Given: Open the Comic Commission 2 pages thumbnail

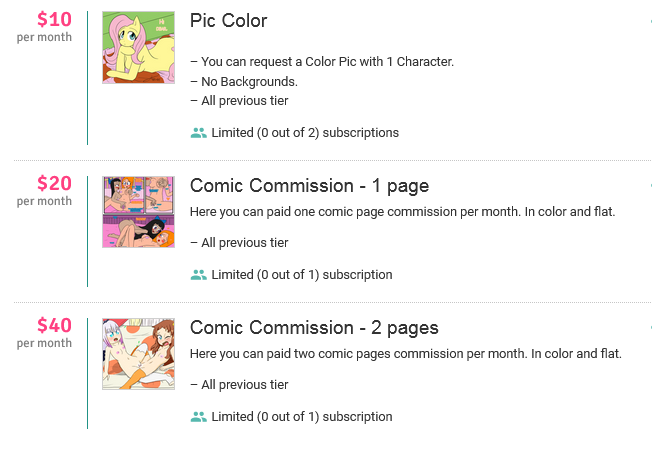Looking at the screenshot, I should tap(138, 354).
